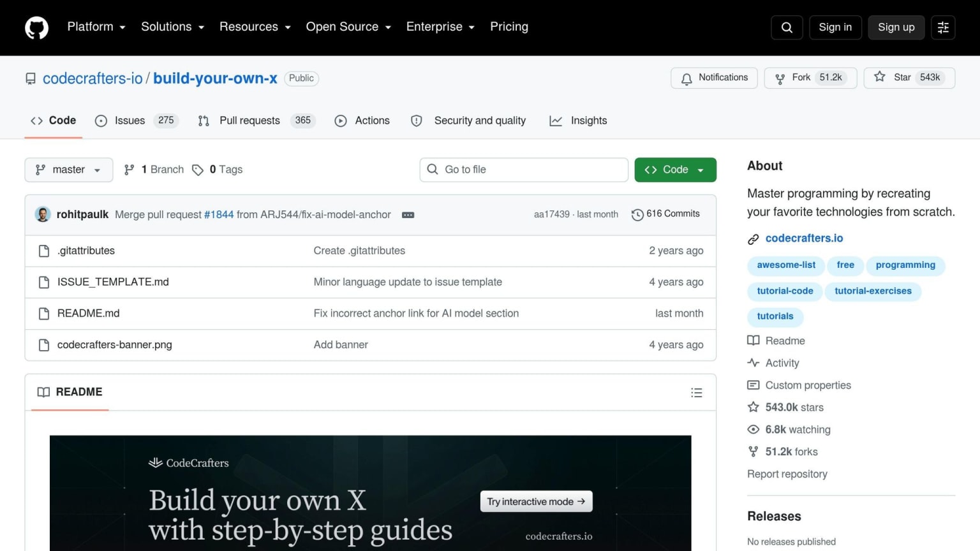Select the free topic tag
Screen dimensions: 980x551
[845, 265]
